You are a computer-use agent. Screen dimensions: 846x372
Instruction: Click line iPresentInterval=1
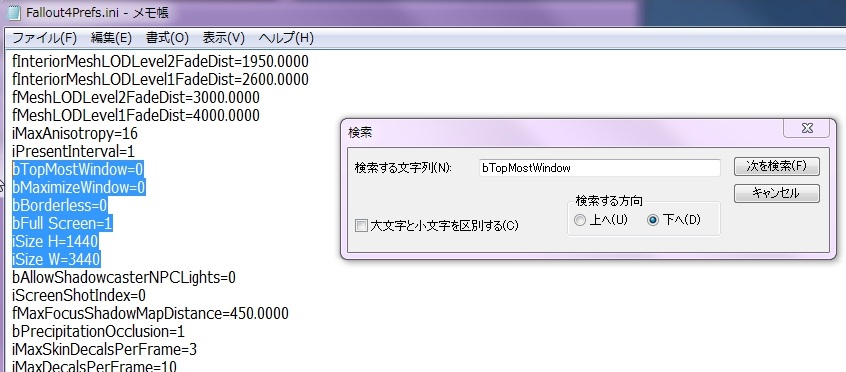tap(73, 152)
